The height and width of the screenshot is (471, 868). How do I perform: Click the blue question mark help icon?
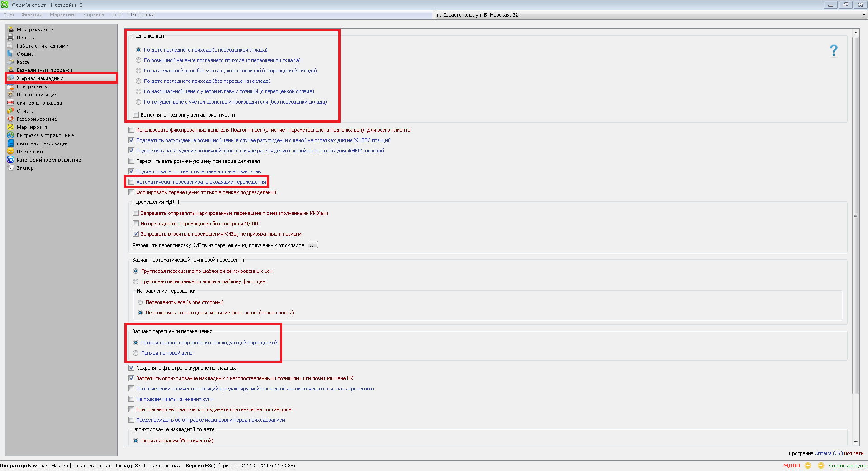pyautogui.click(x=833, y=51)
